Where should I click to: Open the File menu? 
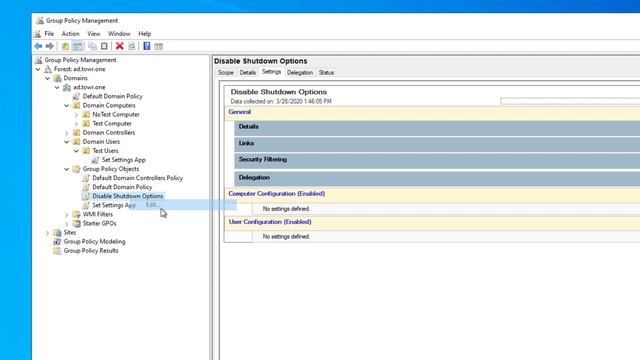[49, 34]
